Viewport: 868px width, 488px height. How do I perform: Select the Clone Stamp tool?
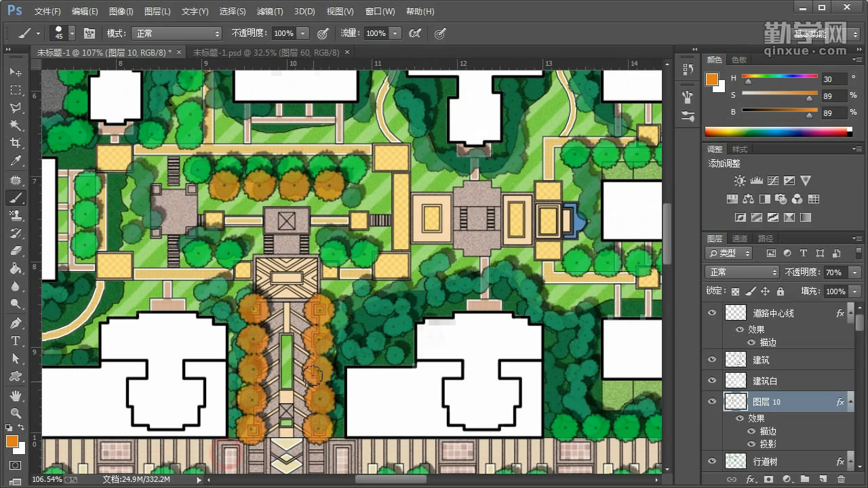click(15, 216)
